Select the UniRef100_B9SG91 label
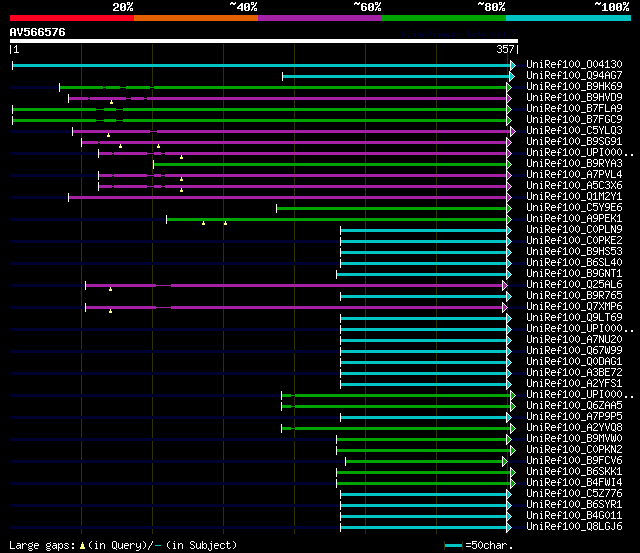This screenshot has width=640, height=553. 574,141
